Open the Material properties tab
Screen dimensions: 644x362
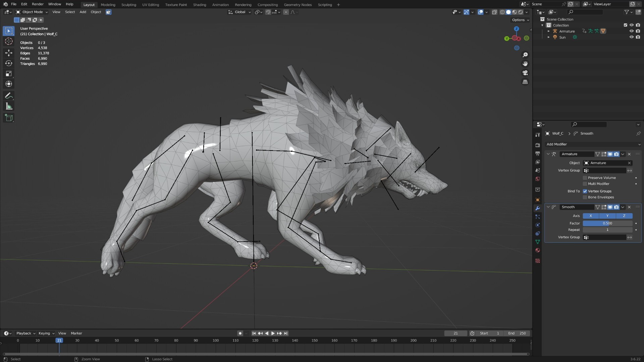tap(538, 250)
